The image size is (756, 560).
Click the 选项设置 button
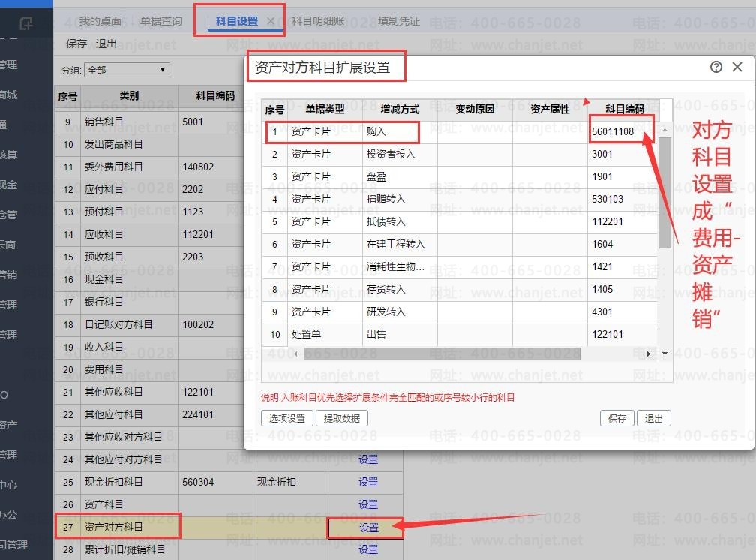click(286, 418)
